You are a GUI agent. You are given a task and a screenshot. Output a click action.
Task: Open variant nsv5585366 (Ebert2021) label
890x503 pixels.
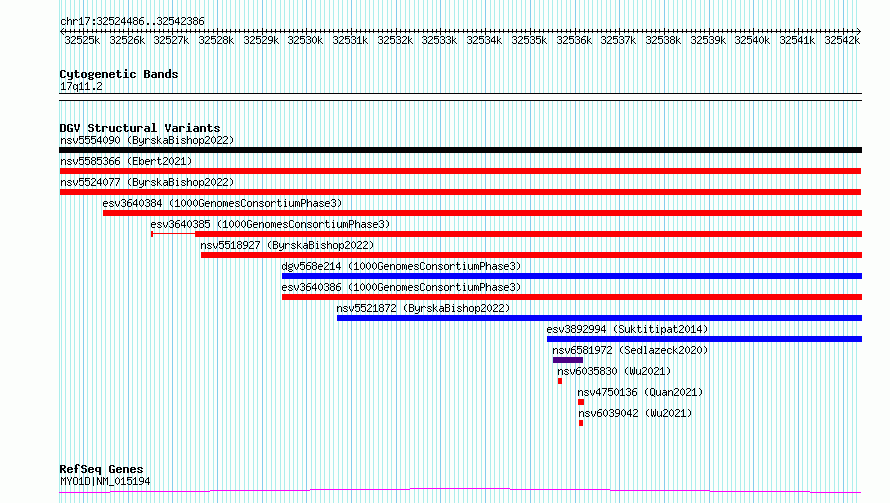126,161
